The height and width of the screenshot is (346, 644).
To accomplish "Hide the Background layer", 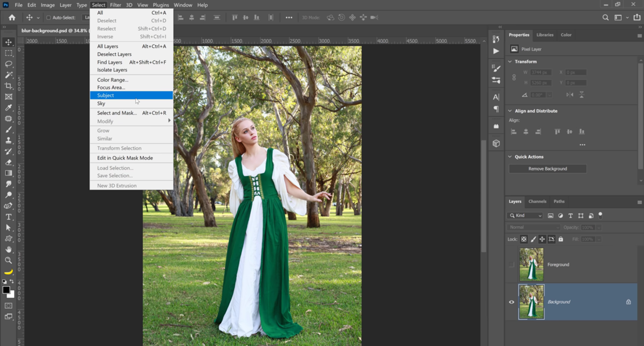I will [511, 302].
